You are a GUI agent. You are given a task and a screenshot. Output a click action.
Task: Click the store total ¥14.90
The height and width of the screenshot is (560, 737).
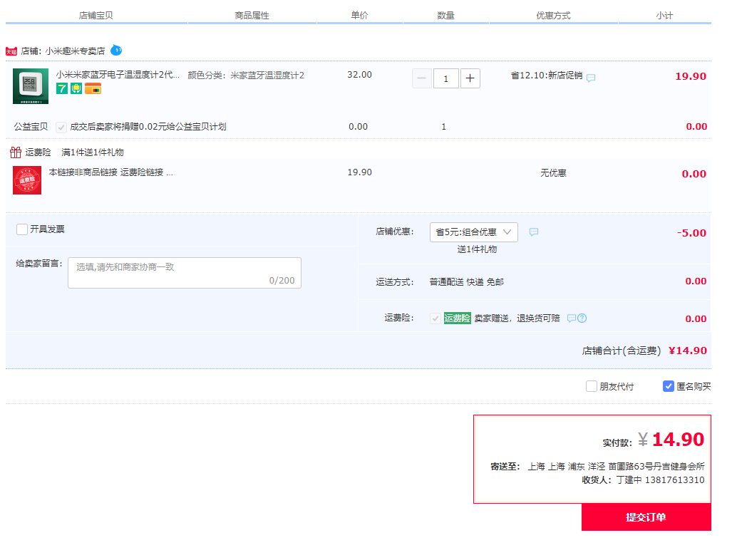point(688,351)
